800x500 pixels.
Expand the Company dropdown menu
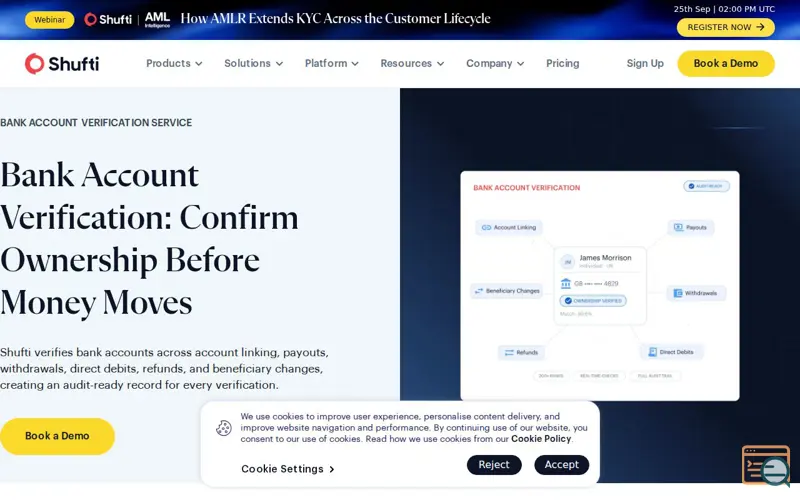coord(495,63)
